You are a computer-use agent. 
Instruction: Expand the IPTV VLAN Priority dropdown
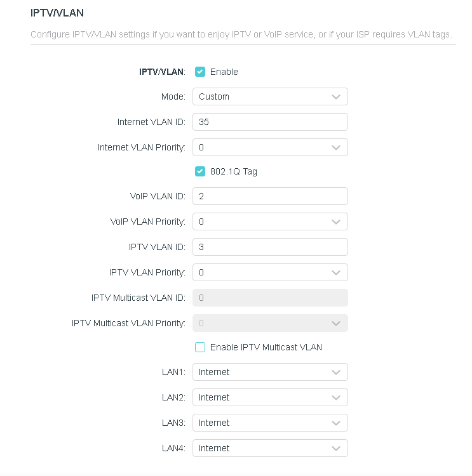(x=270, y=272)
